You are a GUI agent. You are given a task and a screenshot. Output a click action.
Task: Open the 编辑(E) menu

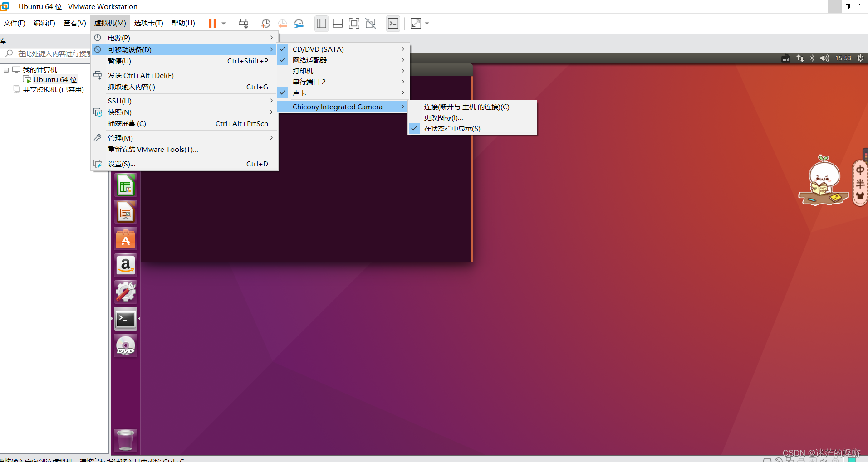(44, 23)
